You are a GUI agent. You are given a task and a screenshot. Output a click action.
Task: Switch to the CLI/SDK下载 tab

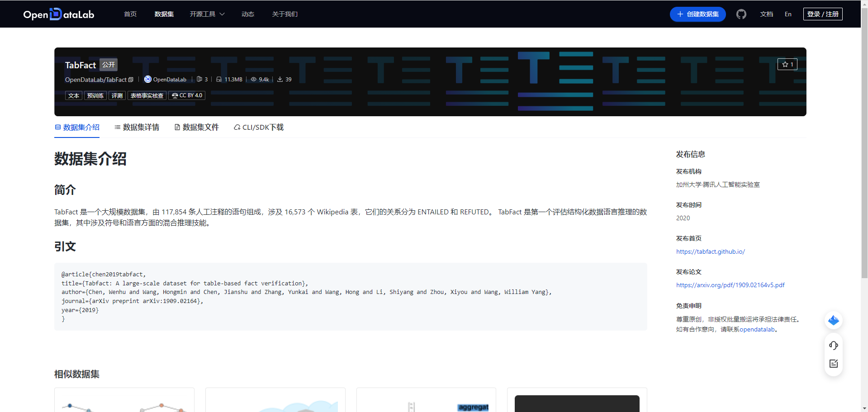259,128
